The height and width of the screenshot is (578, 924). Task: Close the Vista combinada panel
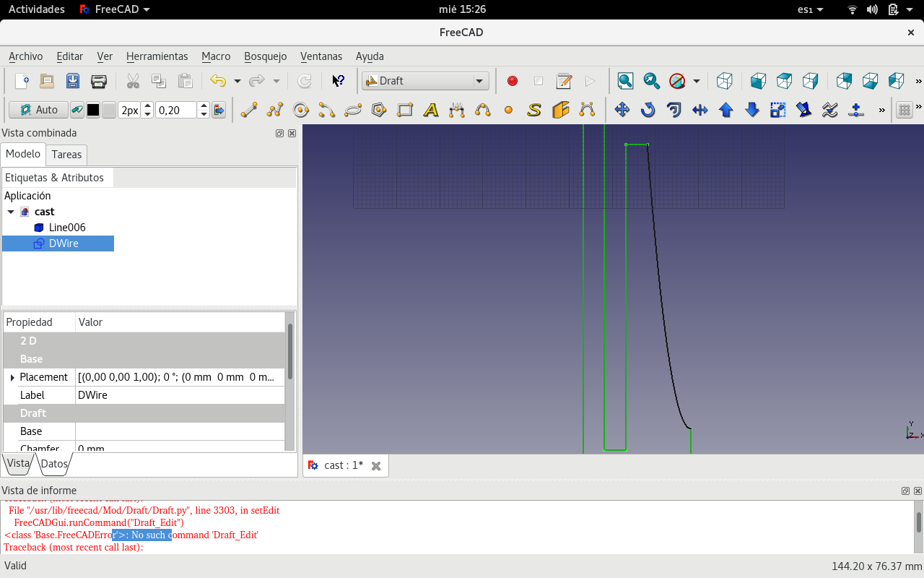coord(292,133)
